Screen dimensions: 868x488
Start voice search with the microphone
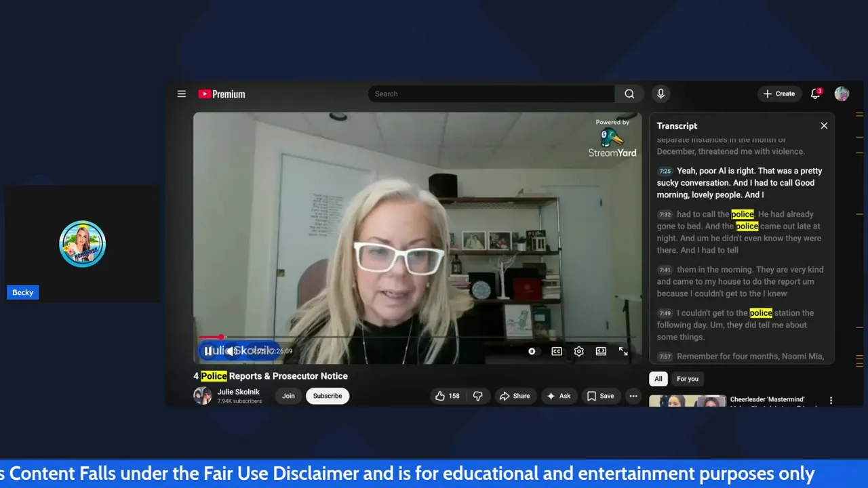click(660, 94)
